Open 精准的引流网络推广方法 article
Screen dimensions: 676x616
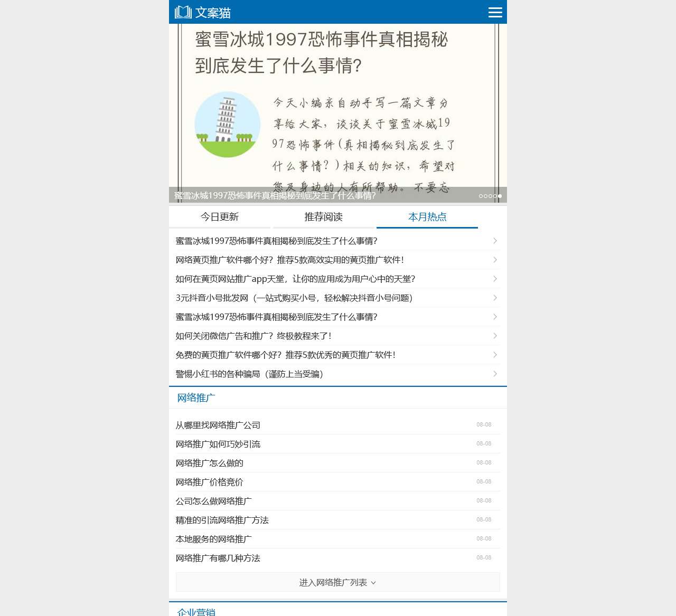222,520
